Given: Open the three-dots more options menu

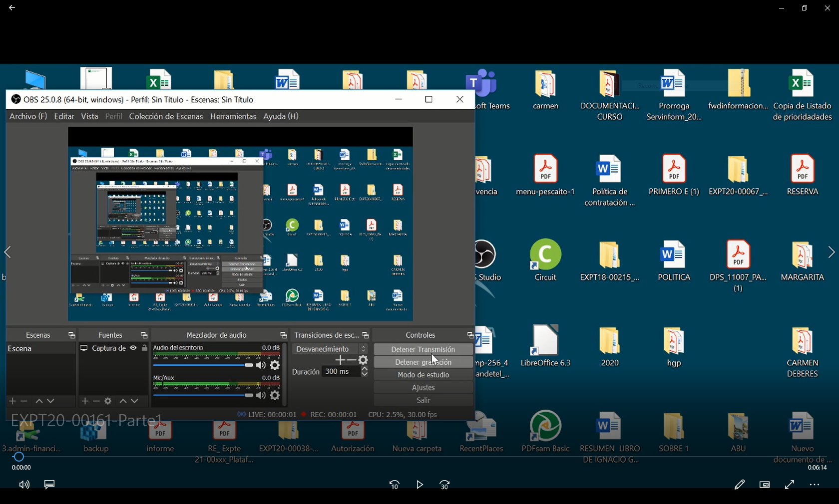Looking at the screenshot, I should tap(815, 485).
